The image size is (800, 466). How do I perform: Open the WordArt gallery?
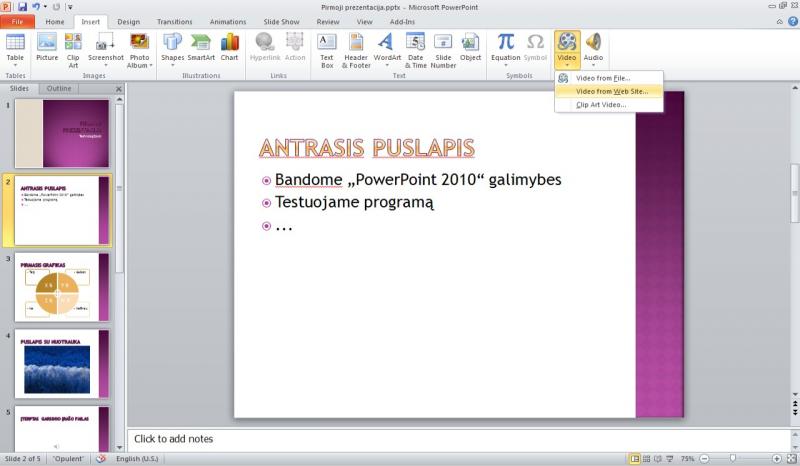(x=387, y=50)
